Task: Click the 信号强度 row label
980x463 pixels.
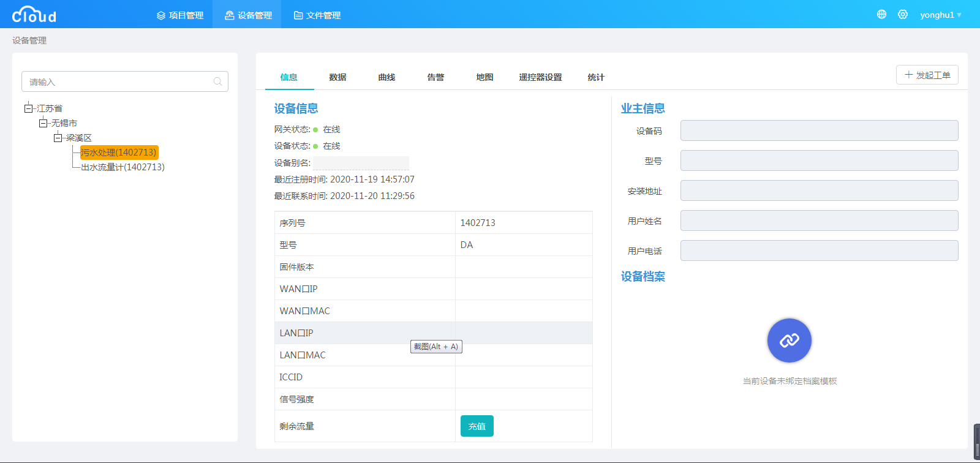Action: point(297,399)
